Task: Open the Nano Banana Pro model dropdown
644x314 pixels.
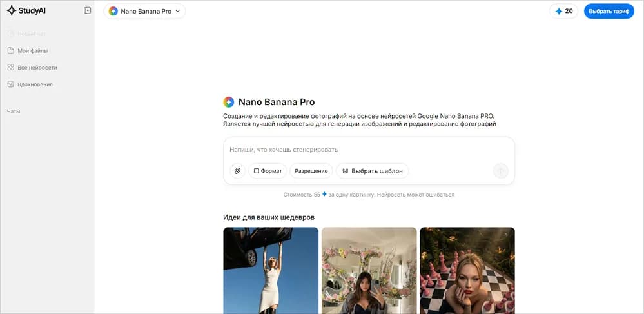Action: (x=144, y=11)
